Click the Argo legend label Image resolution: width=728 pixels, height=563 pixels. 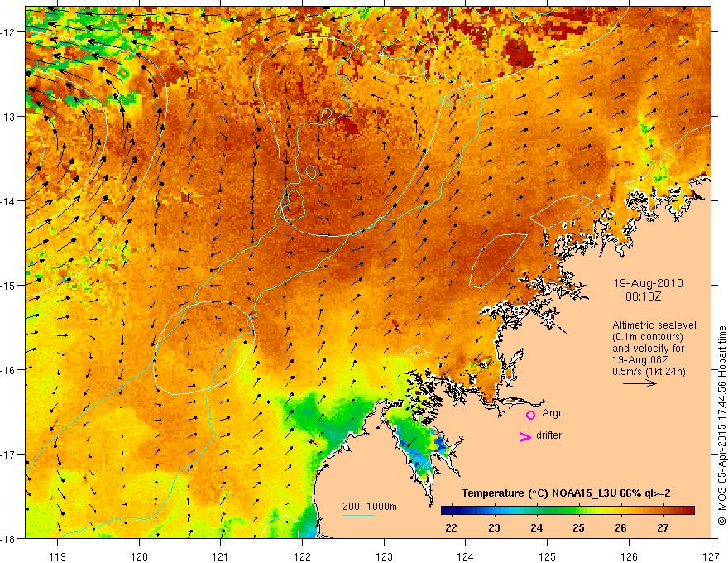(x=553, y=413)
